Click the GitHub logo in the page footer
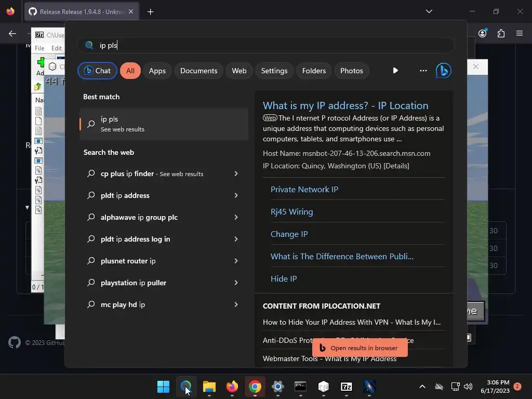 [x=15, y=343]
